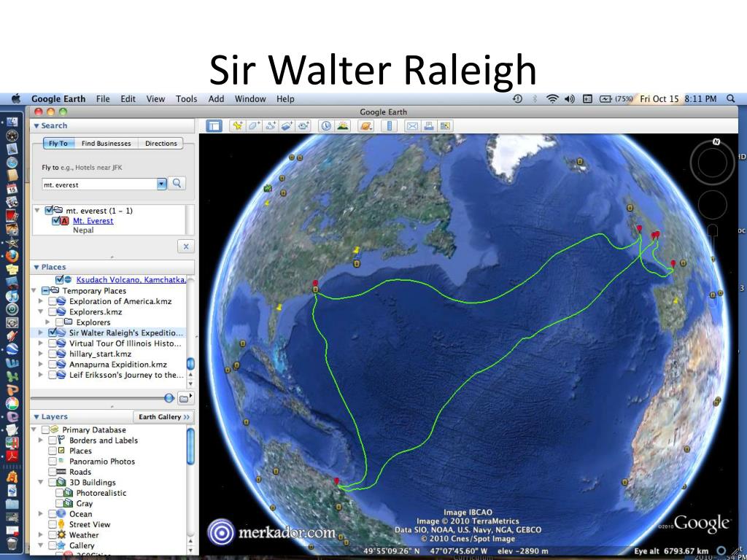Select the Add Path tool
This screenshot has height=560, width=747.
[x=271, y=125]
